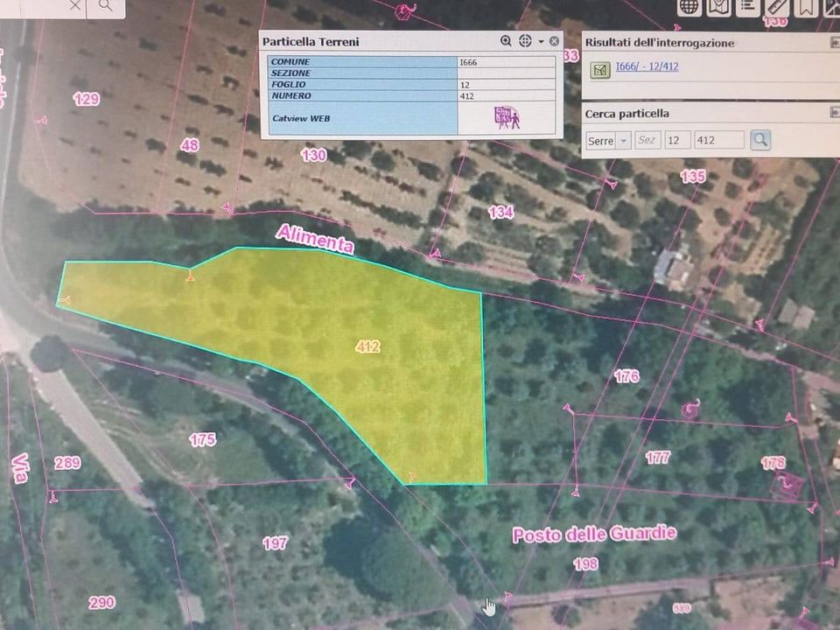Select the highlighted parcel labeled 412
The height and width of the screenshot is (630, 840).
pos(367,347)
